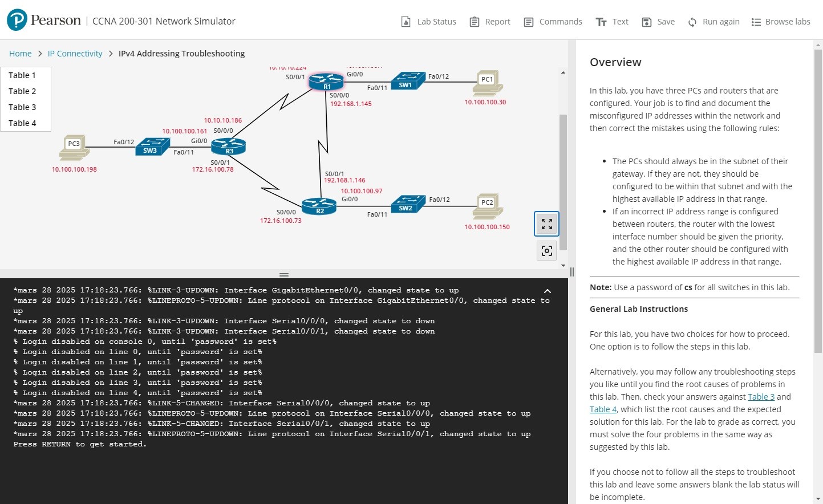Open IP Connectivity breadcrumb link
The width and height of the screenshot is (823, 504).
point(75,54)
